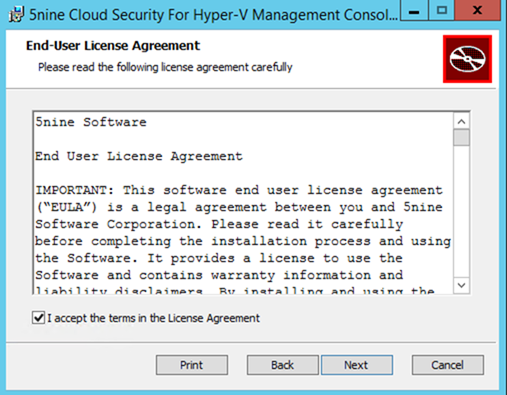507x395 pixels.
Task: Click the red disc installer logo
Action: point(467,59)
